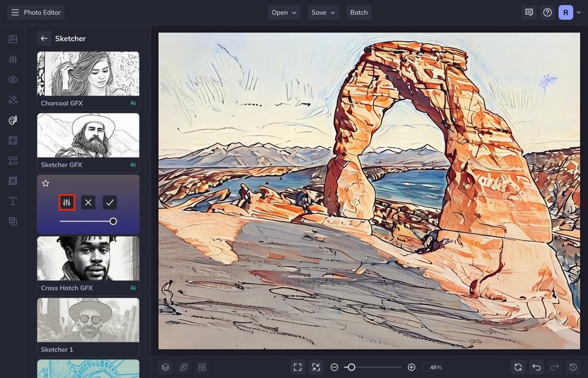Screen dimensions: 588x378
Task: Open the Layers panel icon
Action: tap(166, 367)
